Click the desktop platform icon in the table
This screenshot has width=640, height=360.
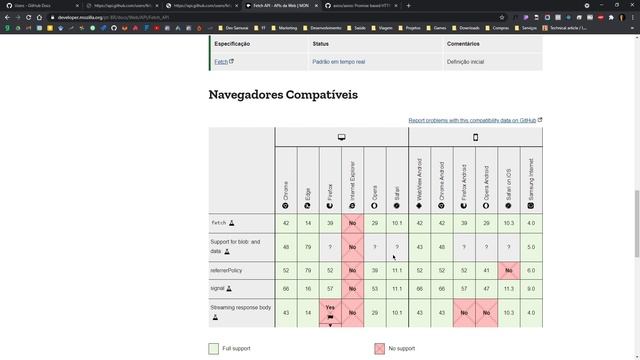(x=342, y=137)
